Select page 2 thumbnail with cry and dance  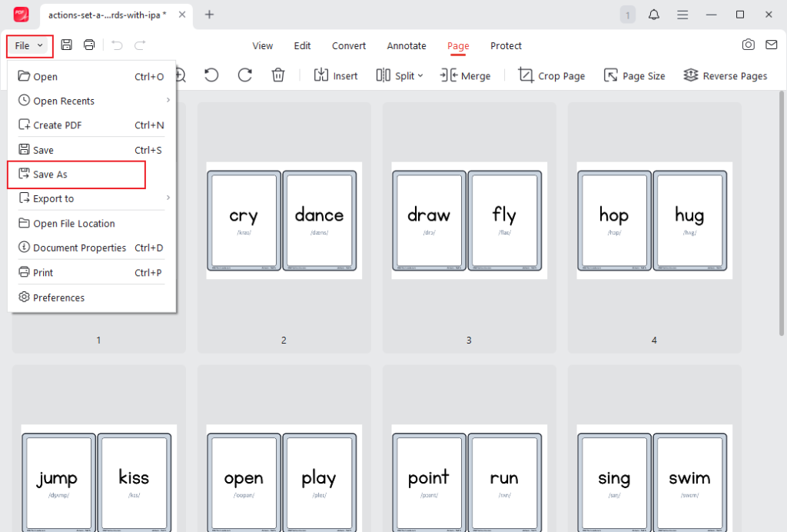click(x=284, y=221)
